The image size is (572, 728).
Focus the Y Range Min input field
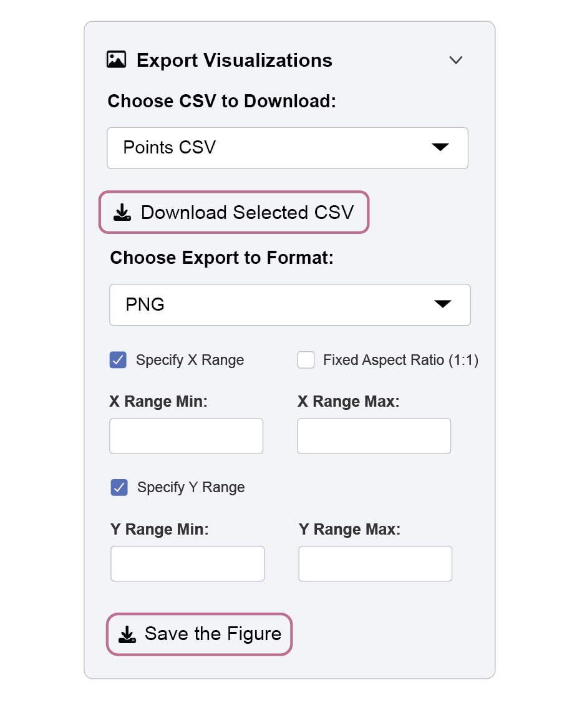coord(187,564)
